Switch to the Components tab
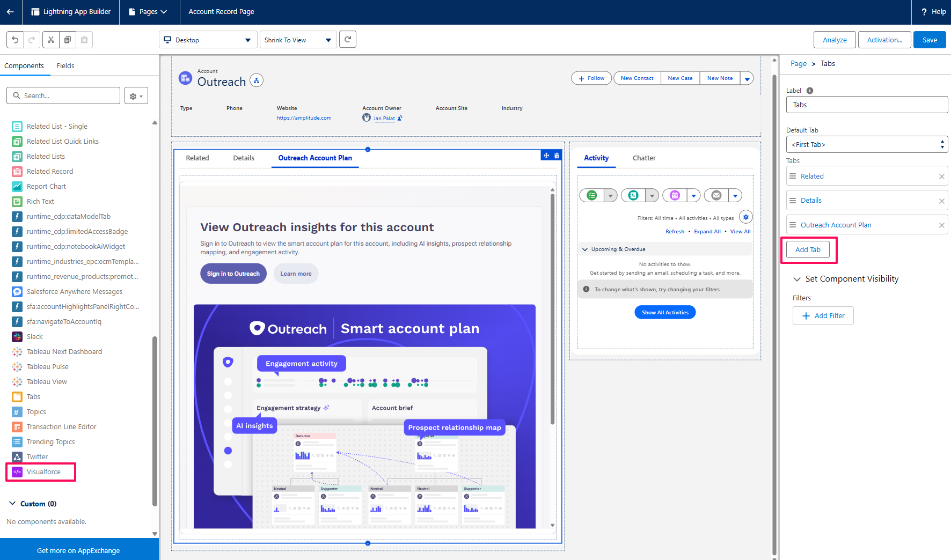This screenshot has width=951, height=560. click(24, 66)
